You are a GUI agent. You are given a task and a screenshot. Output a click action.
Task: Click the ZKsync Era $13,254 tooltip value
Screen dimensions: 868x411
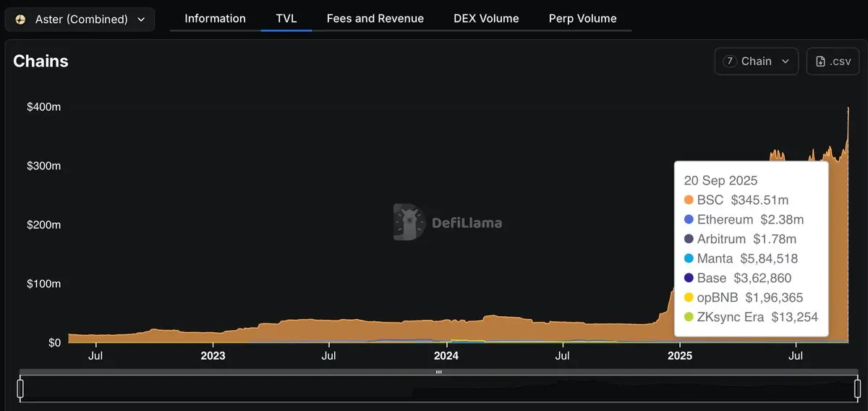pyautogui.click(x=794, y=317)
